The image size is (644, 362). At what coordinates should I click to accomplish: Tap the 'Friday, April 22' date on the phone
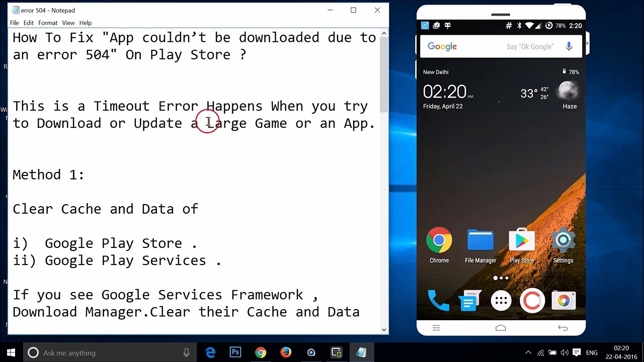pos(443,106)
